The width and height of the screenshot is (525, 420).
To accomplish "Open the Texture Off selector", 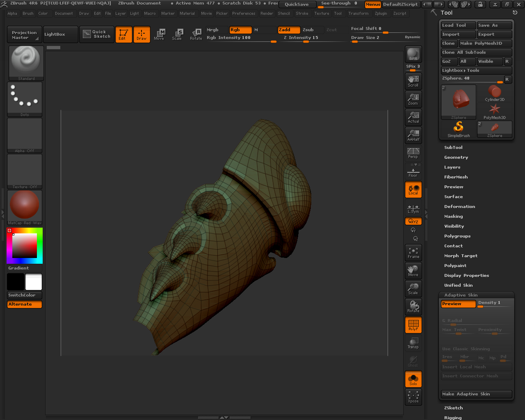I will 25,171.
